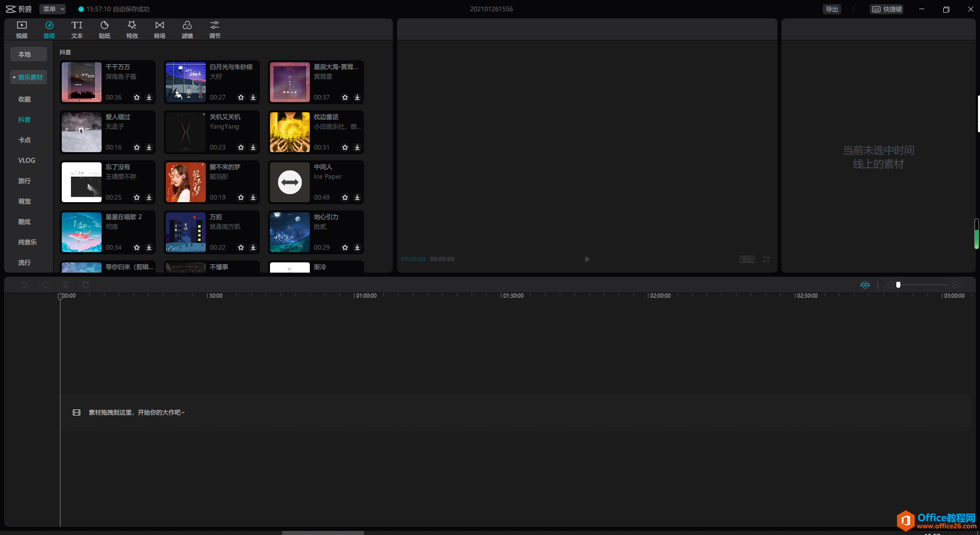Zoom out the timeline
This screenshot has width=980, height=535.
point(890,285)
